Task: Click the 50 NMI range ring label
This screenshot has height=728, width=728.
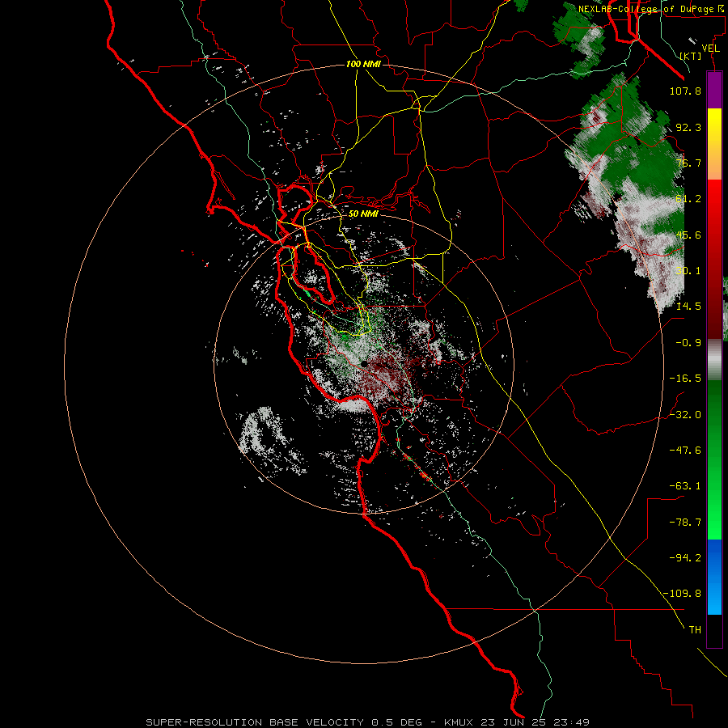Action: (363, 214)
